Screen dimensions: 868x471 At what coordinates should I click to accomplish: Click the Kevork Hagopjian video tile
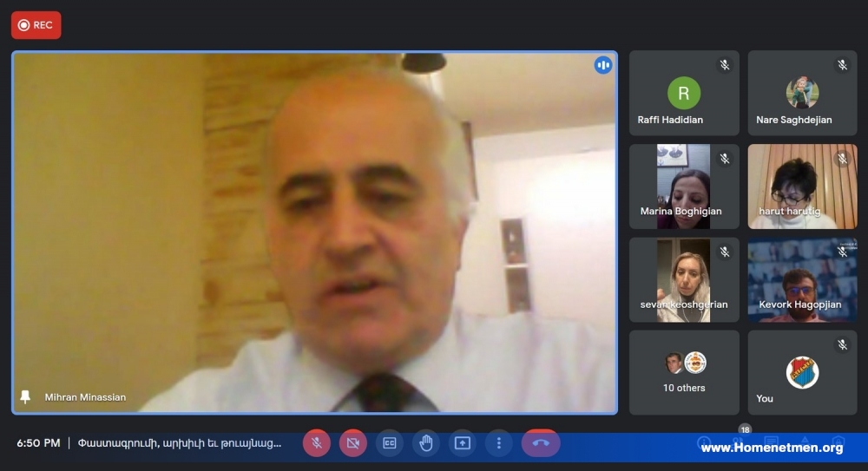click(x=802, y=280)
